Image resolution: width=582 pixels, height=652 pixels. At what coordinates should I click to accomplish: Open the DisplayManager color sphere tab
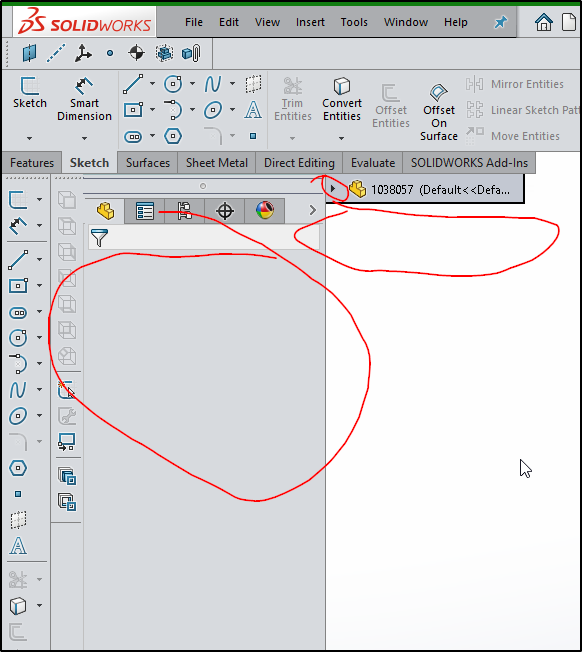click(265, 211)
